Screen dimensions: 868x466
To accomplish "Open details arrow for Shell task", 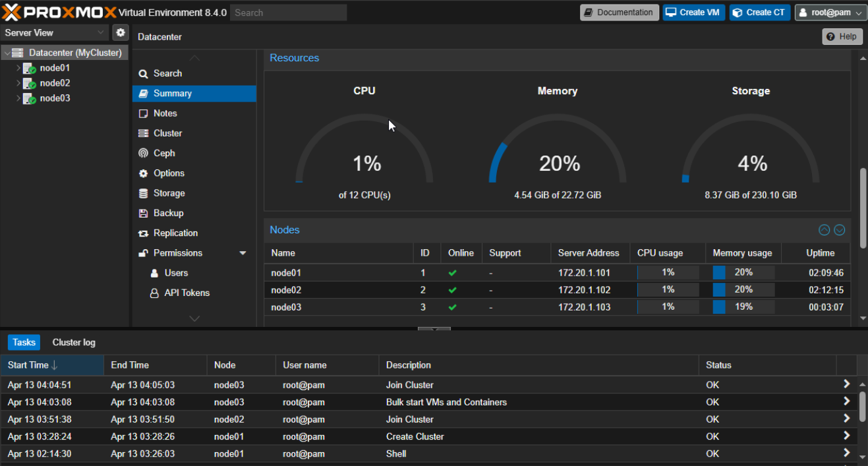I will [x=846, y=453].
